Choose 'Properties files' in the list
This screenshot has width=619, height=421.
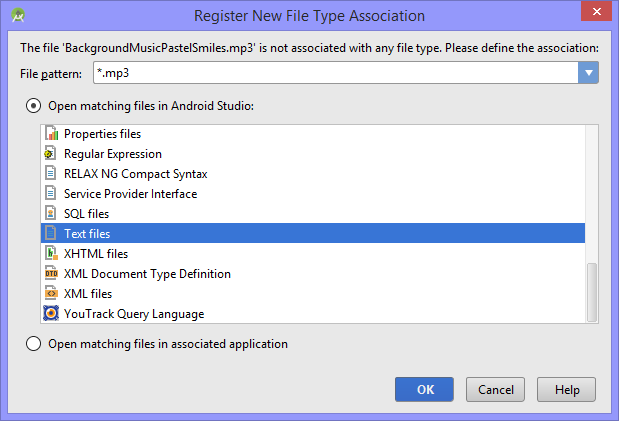(313, 134)
